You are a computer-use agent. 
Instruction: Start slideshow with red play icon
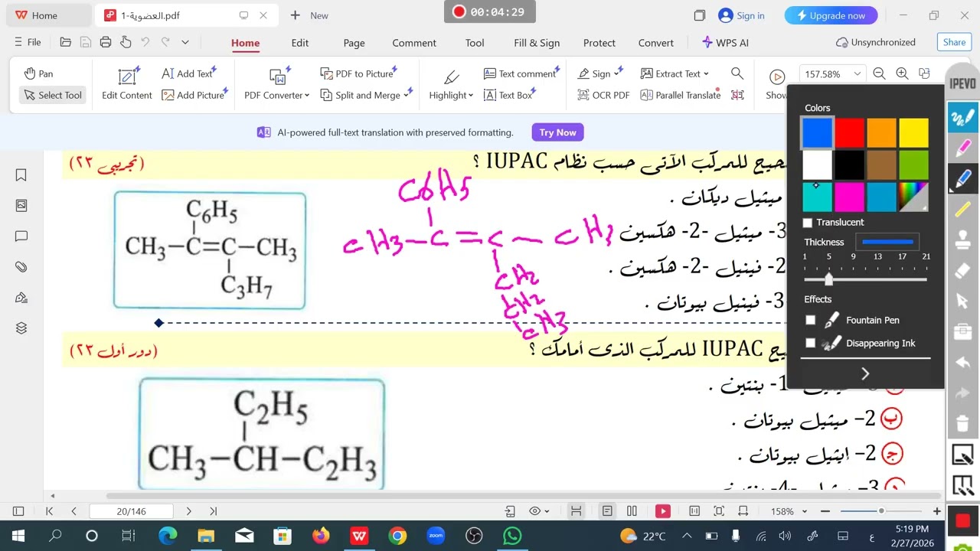663,511
